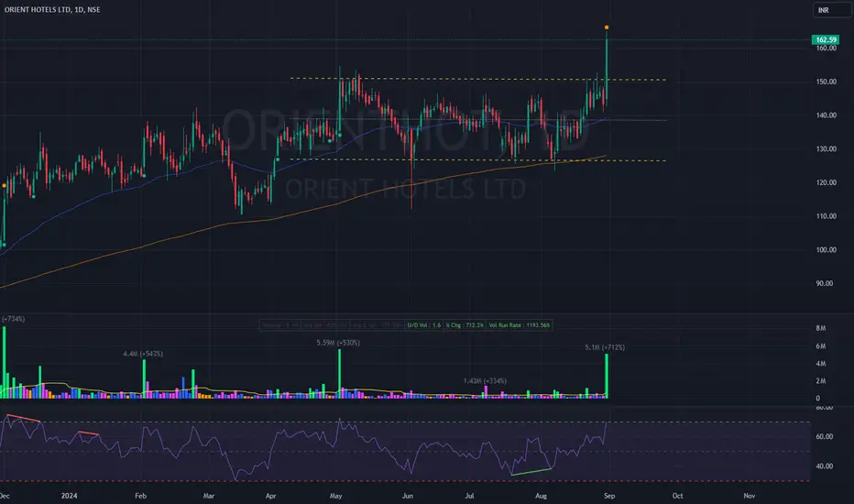
Task: Click the Vol Run Rate : 1193.56% cell
Action: coord(519,325)
